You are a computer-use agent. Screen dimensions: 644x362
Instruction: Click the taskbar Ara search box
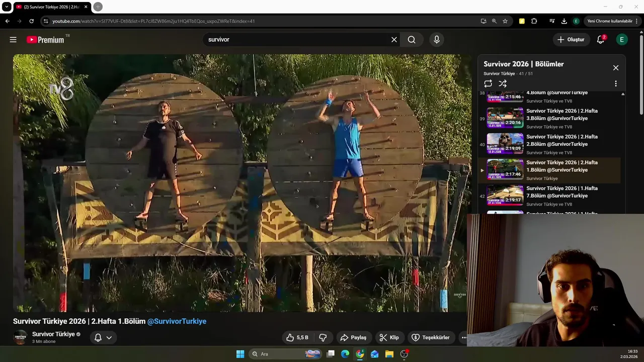tap(286, 354)
